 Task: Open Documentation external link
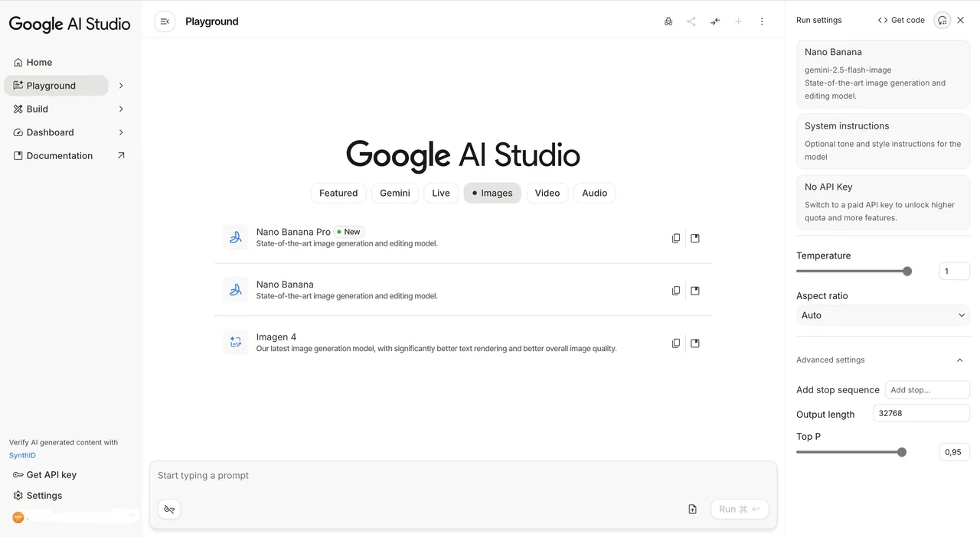pos(69,155)
